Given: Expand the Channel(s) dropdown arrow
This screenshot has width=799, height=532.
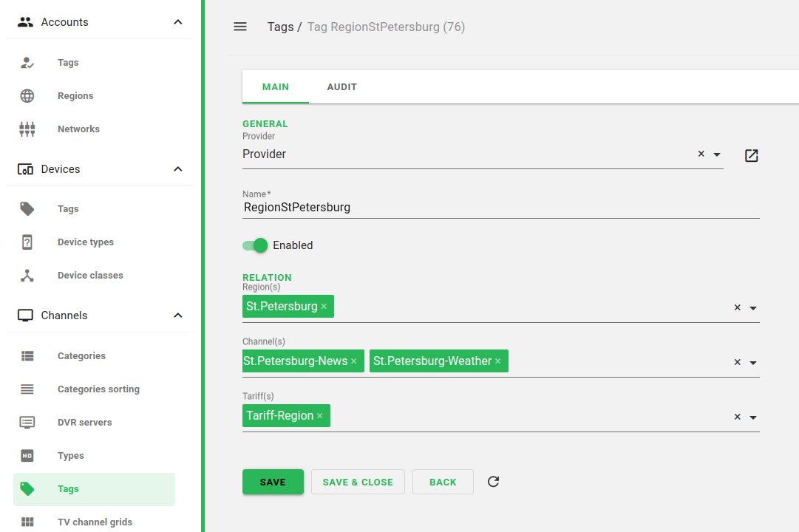Looking at the screenshot, I should coord(753,363).
